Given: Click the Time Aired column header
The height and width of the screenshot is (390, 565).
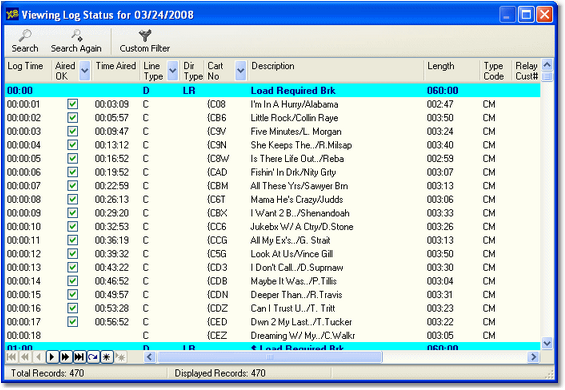Looking at the screenshot, I should tap(116, 71).
